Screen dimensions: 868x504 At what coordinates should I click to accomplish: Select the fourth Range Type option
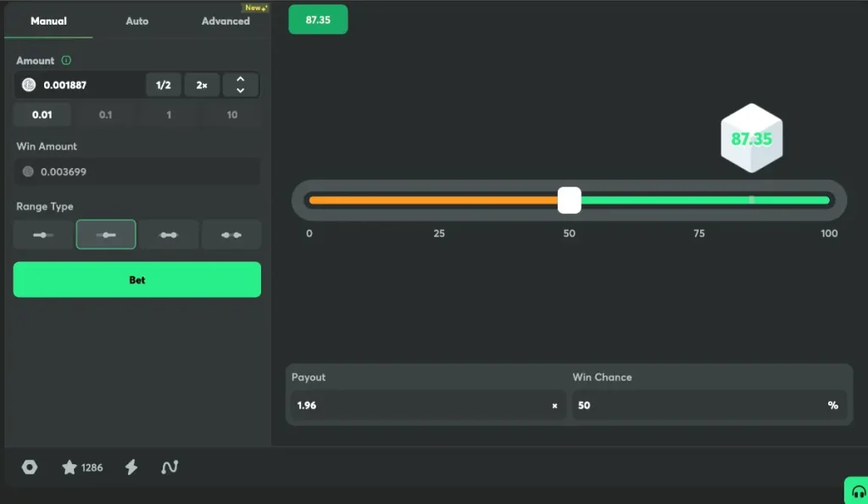pos(231,234)
